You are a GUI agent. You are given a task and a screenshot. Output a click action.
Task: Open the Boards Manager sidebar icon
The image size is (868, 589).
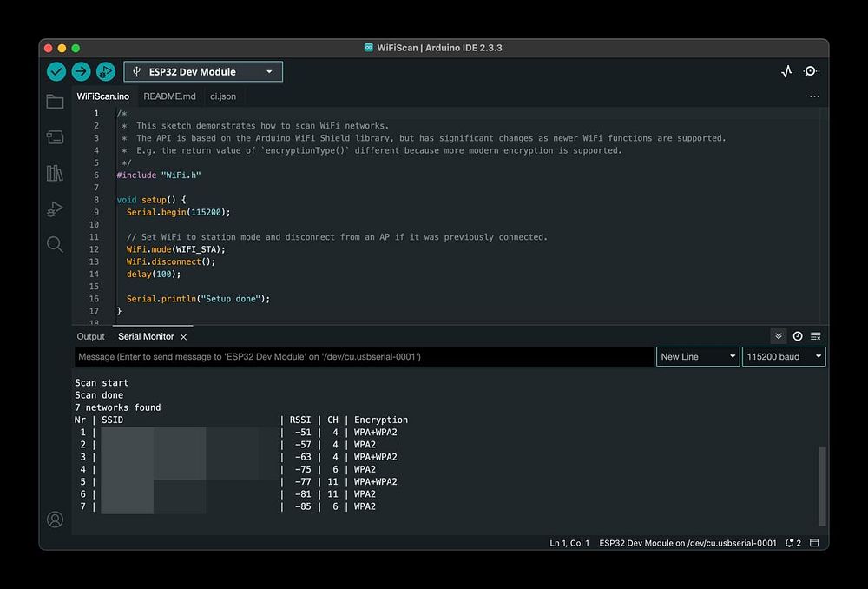[x=55, y=137]
